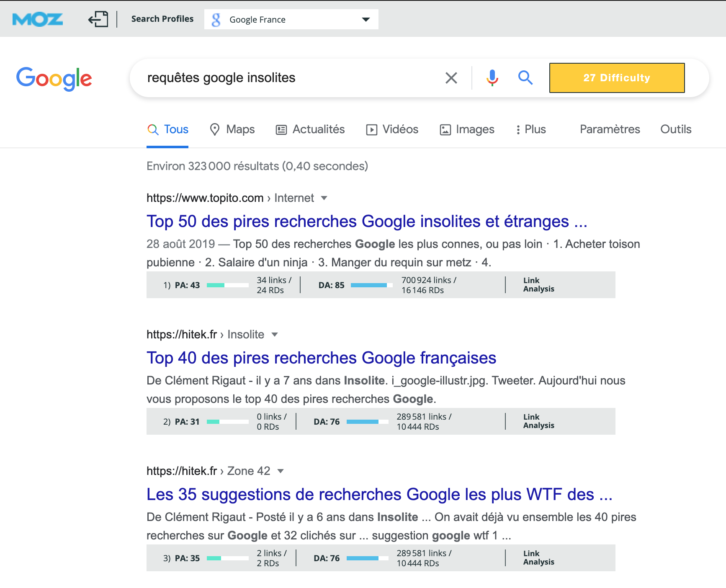726x588 pixels.
Task: Expand the hitek.fr Insolite result arrow
Action: 275,335
